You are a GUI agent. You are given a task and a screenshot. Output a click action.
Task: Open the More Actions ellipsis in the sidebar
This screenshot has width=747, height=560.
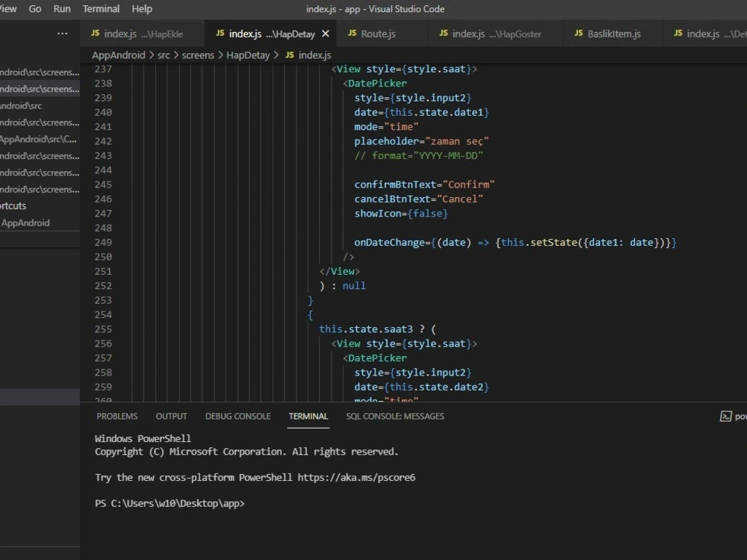pyautogui.click(x=63, y=33)
